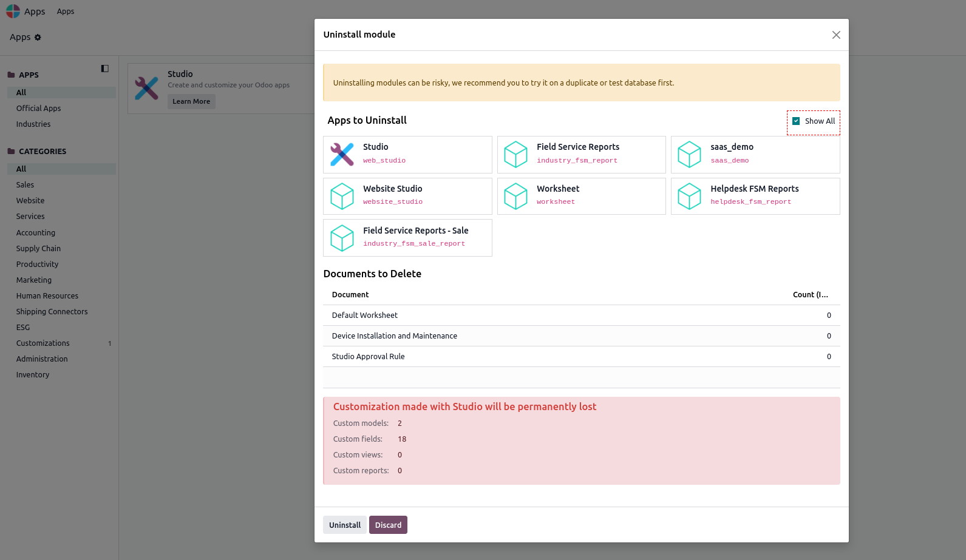Click the Count column header
This screenshot has height=560, width=966.
click(x=811, y=295)
